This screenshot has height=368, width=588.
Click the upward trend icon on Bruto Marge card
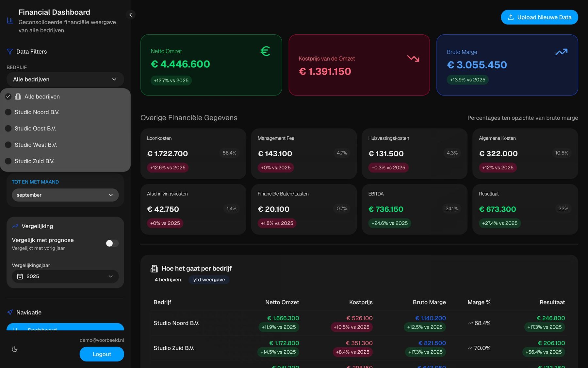(562, 52)
